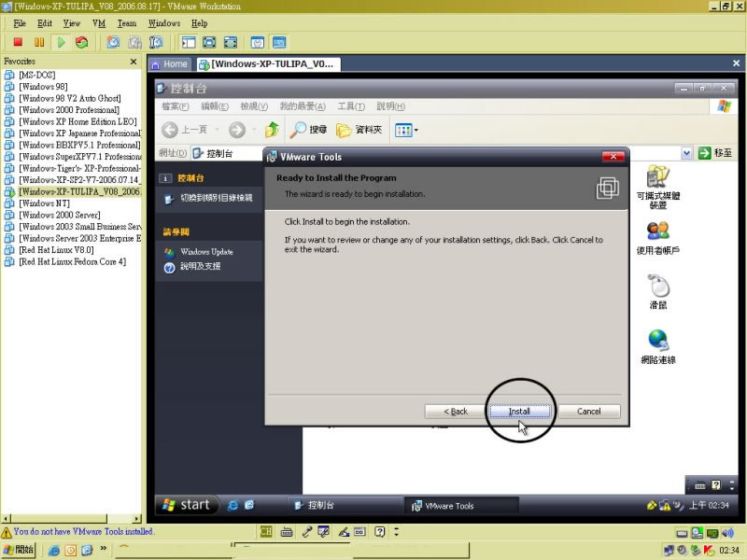Click the green Power On toolbar button
This screenshot has height=560, width=747.
coord(61,42)
